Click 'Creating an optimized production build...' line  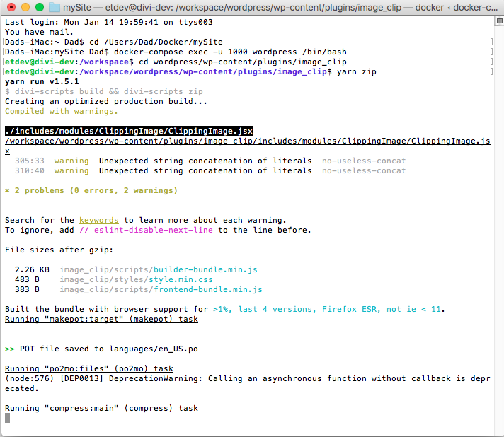(x=106, y=101)
